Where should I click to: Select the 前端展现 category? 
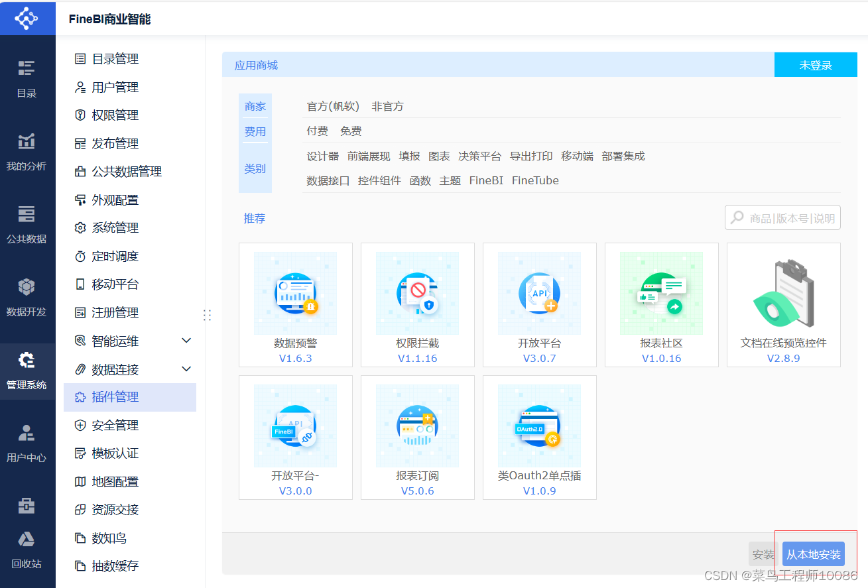point(369,156)
